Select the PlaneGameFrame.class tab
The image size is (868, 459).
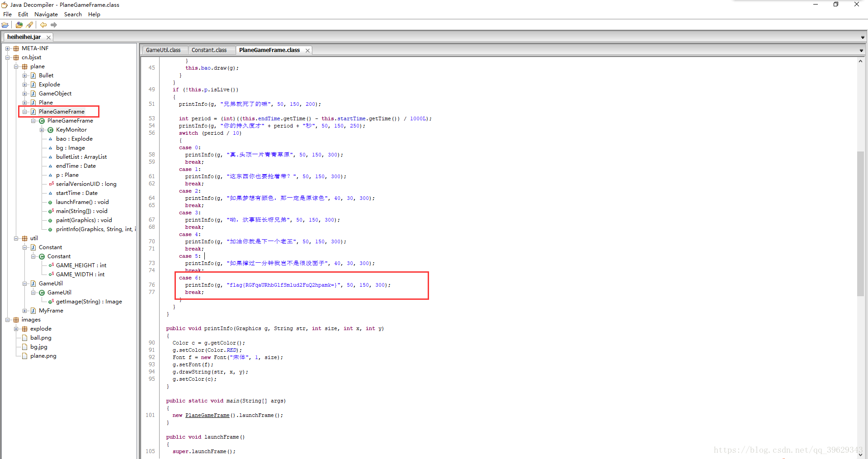click(269, 50)
